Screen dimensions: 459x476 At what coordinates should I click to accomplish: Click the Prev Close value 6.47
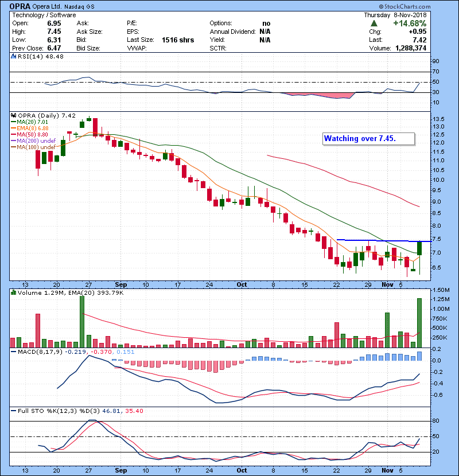point(54,48)
